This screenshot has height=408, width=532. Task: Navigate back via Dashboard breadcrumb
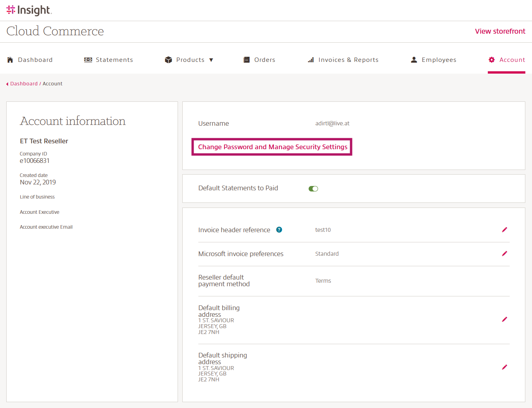[x=24, y=84]
